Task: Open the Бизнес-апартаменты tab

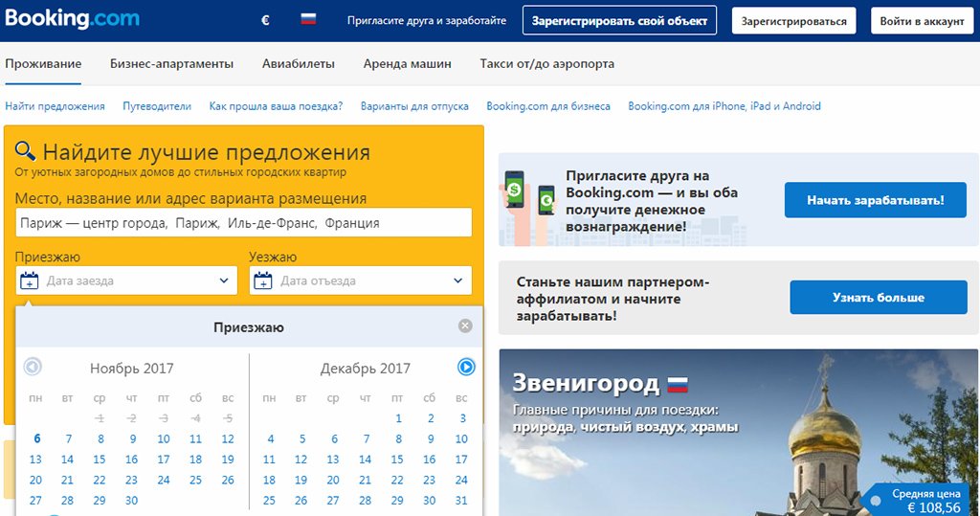Action: (172, 64)
